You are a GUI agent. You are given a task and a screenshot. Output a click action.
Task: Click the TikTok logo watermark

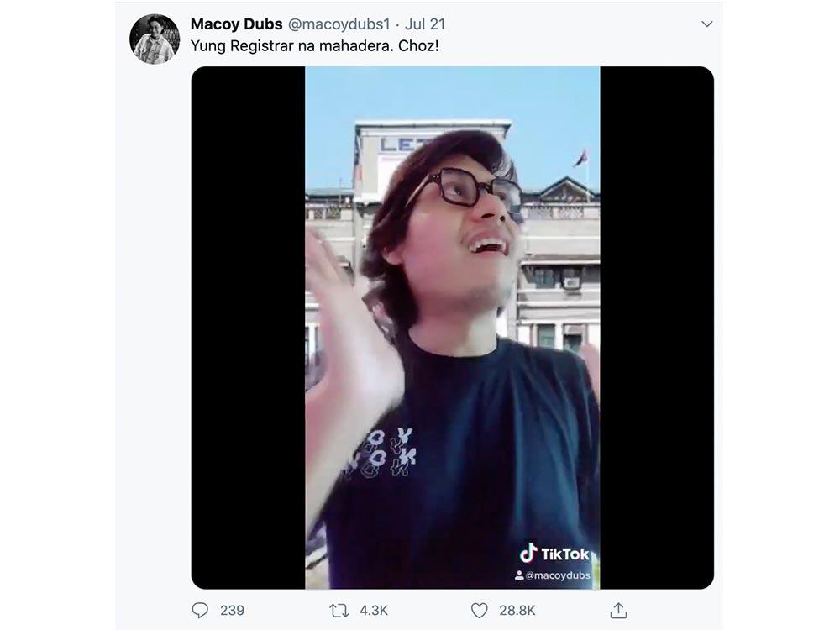pyautogui.click(x=554, y=554)
